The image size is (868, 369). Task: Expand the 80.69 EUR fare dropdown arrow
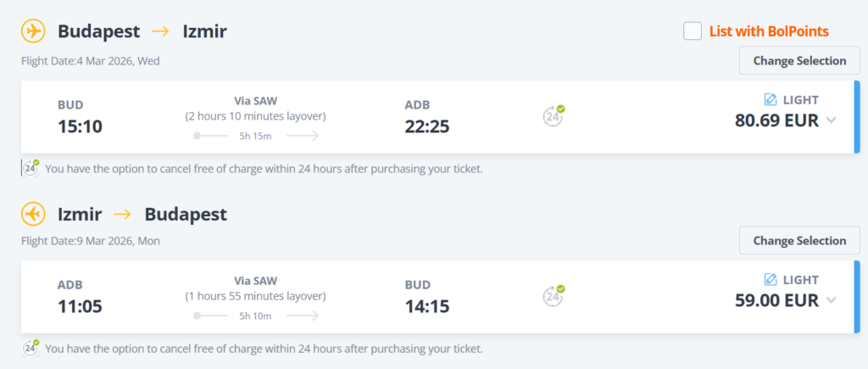pyautogui.click(x=831, y=120)
